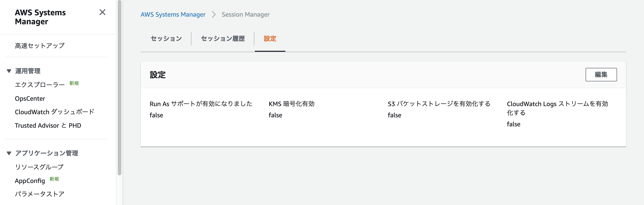Click the アプリケーション管理 section heading

coord(47,153)
